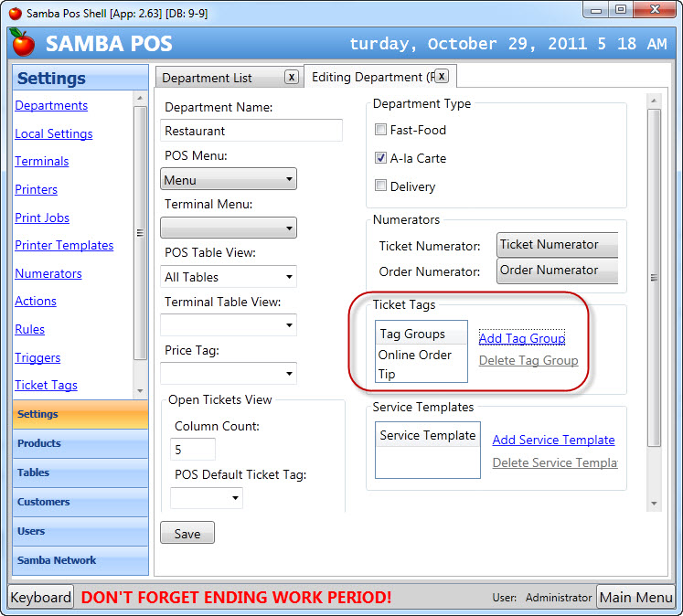Expand the Terminal Table View dropdown
The height and width of the screenshot is (616, 683).
tap(229, 324)
